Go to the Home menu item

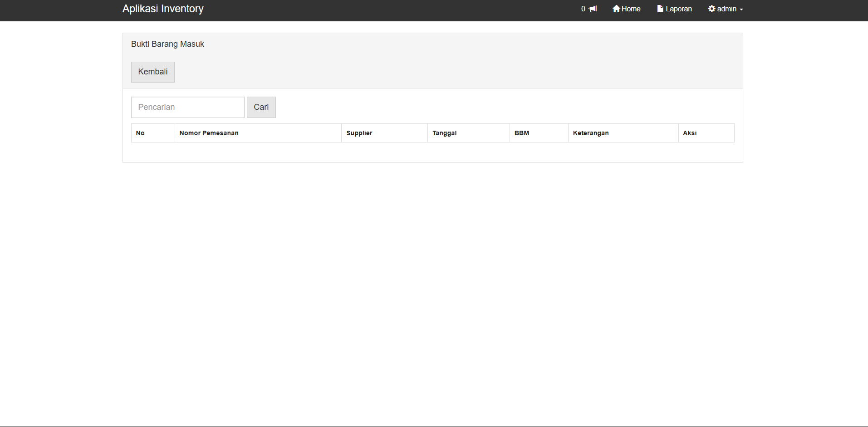click(631, 9)
